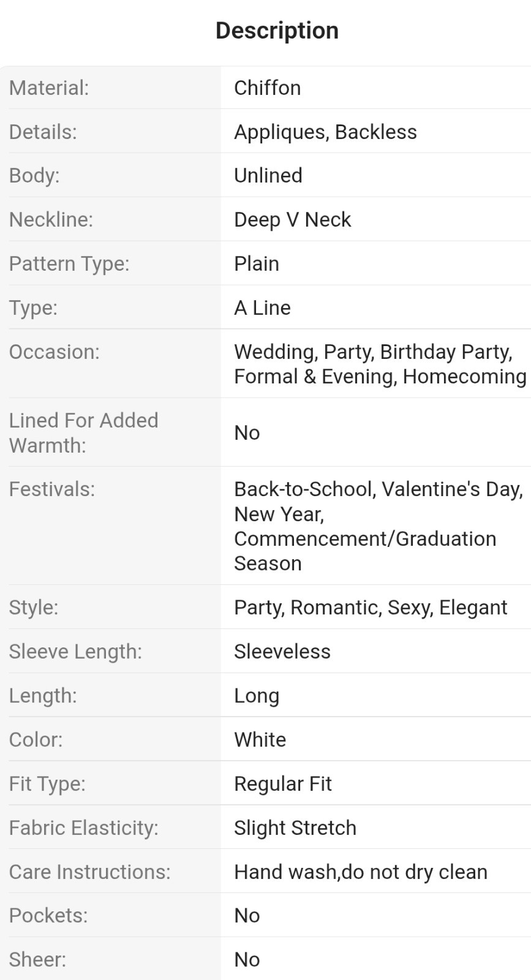Screen dimensions: 531x980
Task: Select the A Line type value
Action: (262, 307)
